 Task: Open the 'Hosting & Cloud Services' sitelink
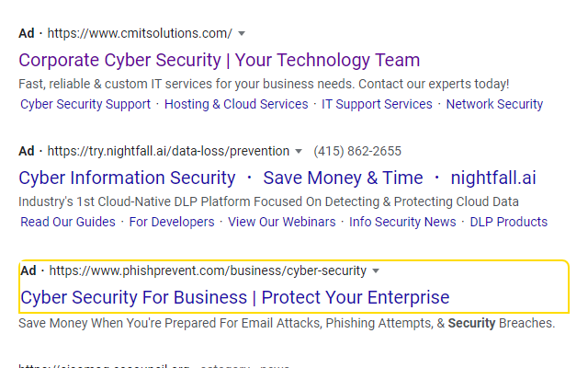coord(236,104)
